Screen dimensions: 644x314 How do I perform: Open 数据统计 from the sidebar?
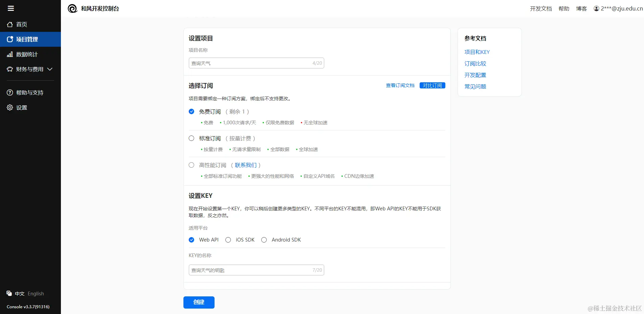tap(9, 54)
